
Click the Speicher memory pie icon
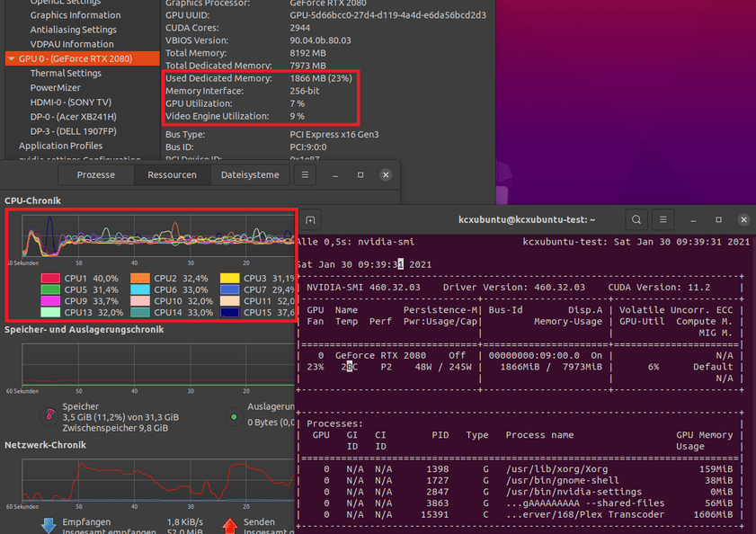pos(49,415)
